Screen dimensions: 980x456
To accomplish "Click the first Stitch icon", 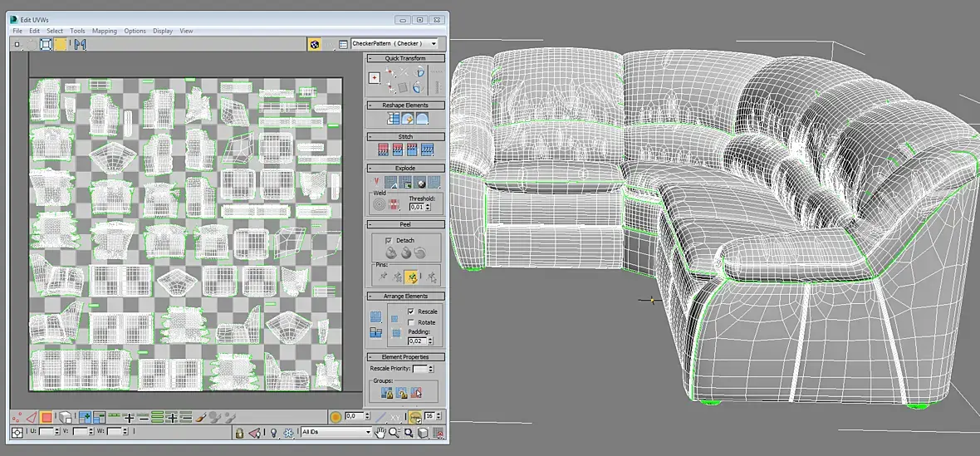I will 383,150.
